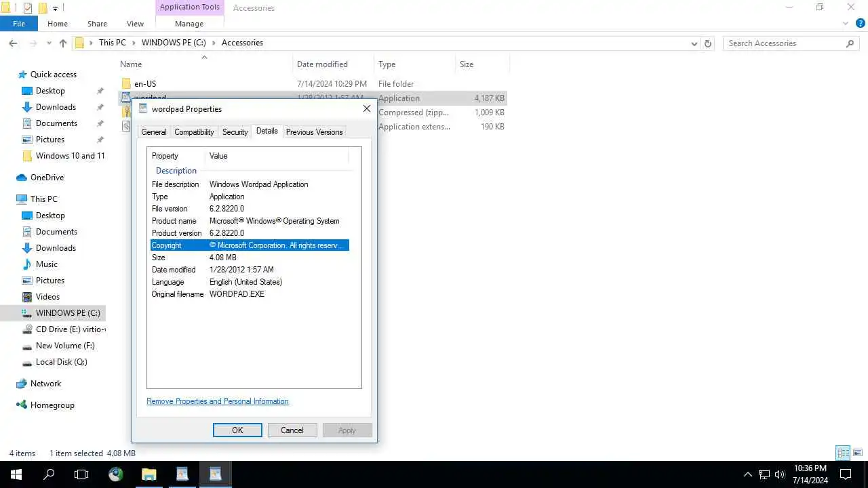Show hidden system tray icons

tap(748, 474)
